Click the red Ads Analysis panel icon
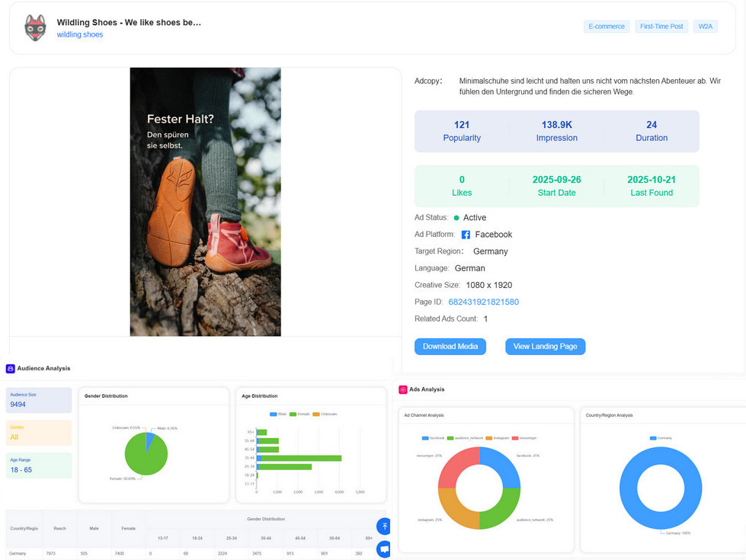Image resolution: width=746 pixels, height=560 pixels. click(x=402, y=389)
